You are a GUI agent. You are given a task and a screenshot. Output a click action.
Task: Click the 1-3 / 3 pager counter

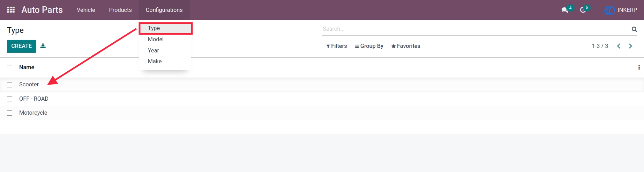[600, 46]
